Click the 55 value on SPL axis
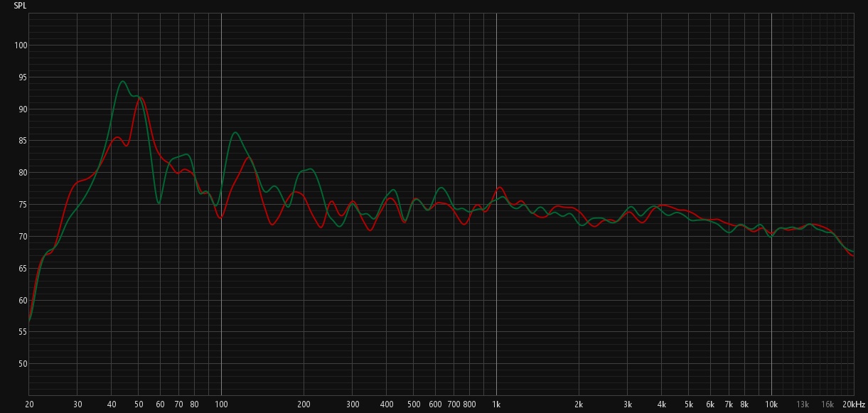The height and width of the screenshot is (413, 868). point(22,332)
